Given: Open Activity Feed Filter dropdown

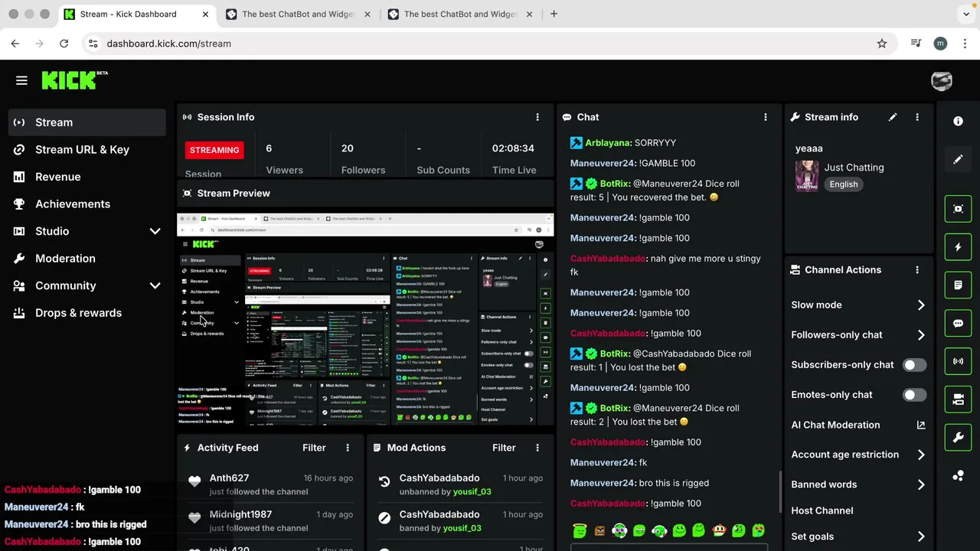Looking at the screenshot, I should point(314,448).
